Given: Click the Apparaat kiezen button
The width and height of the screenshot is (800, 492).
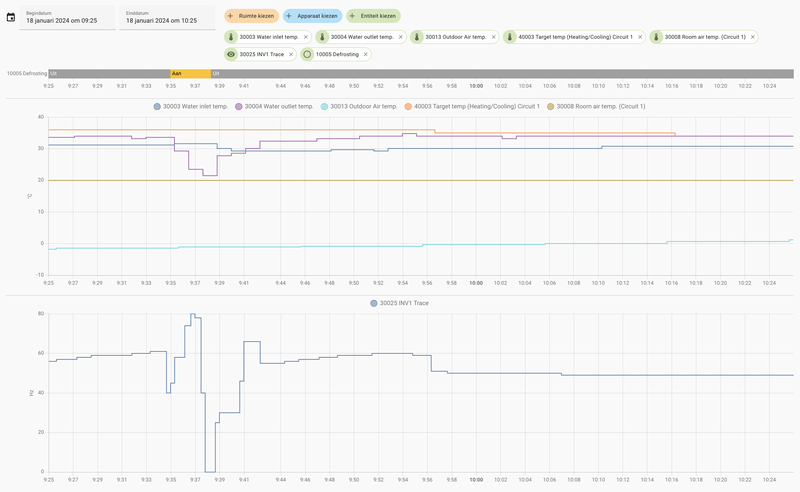Looking at the screenshot, I should point(313,16).
